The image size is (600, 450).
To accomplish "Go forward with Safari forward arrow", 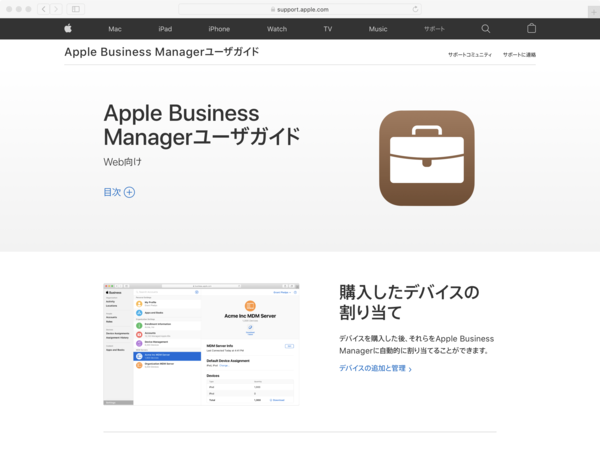I will coord(56,9).
